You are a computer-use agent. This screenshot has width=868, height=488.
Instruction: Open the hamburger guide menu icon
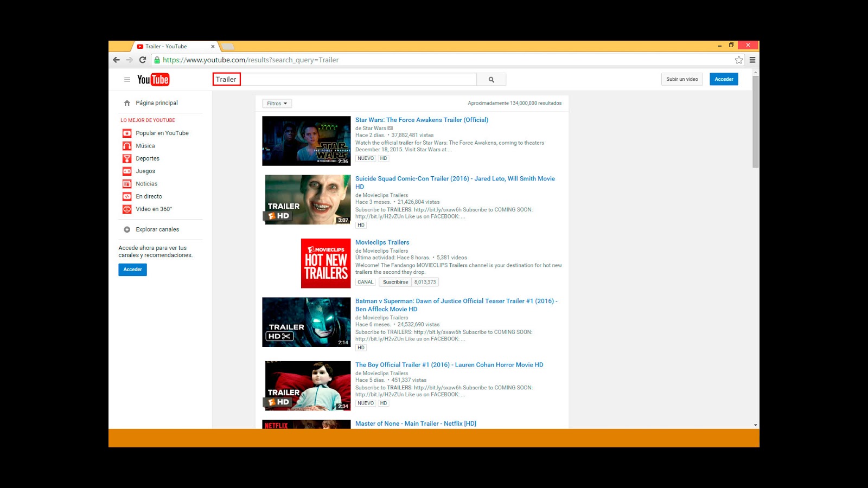pos(127,80)
